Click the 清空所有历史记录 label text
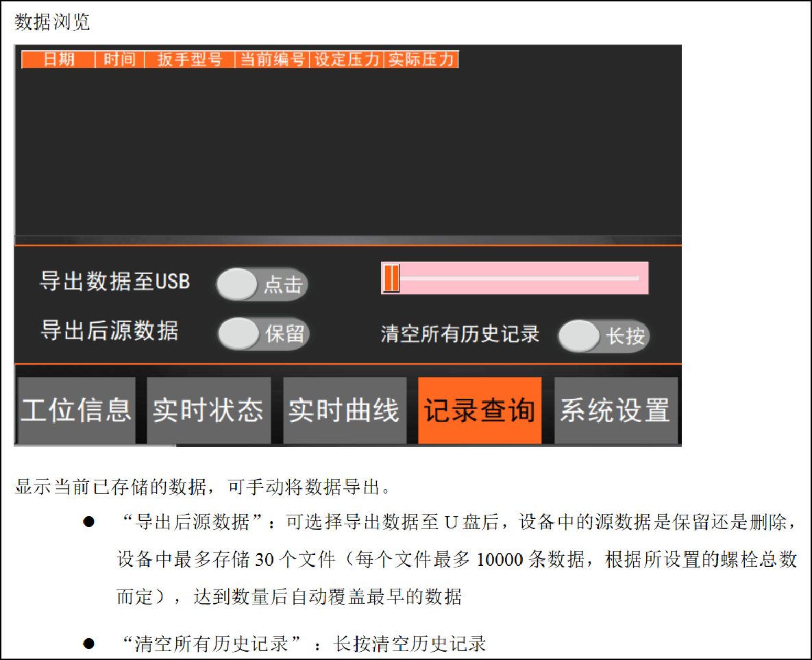The height and width of the screenshot is (660, 812). click(x=460, y=334)
